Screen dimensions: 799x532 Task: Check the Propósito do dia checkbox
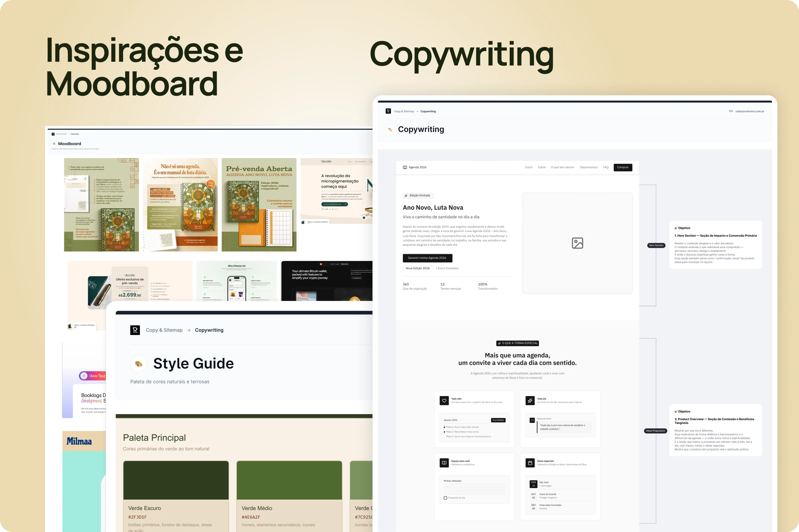(x=445, y=498)
